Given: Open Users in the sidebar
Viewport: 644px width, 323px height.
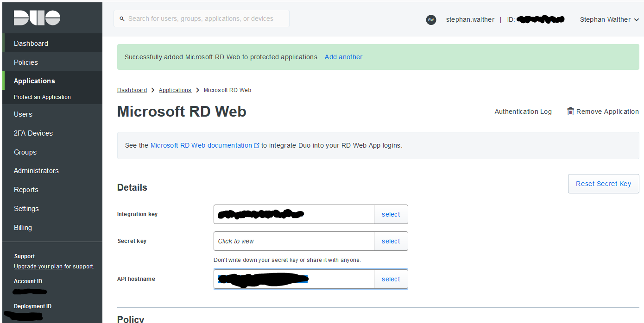Looking at the screenshot, I should click(52, 114).
